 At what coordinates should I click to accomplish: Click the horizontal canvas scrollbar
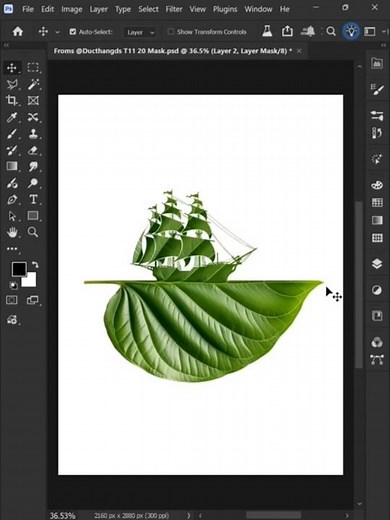click(x=273, y=515)
